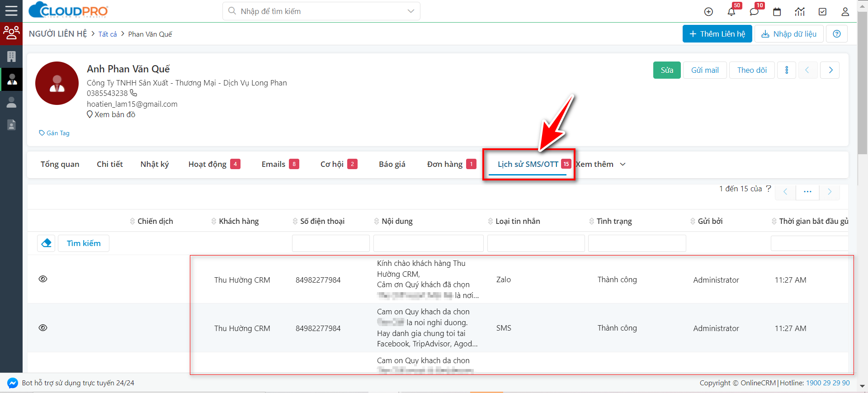The height and width of the screenshot is (393, 868).
Task: Open the Tất cả breadcrumb link
Action: click(108, 34)
